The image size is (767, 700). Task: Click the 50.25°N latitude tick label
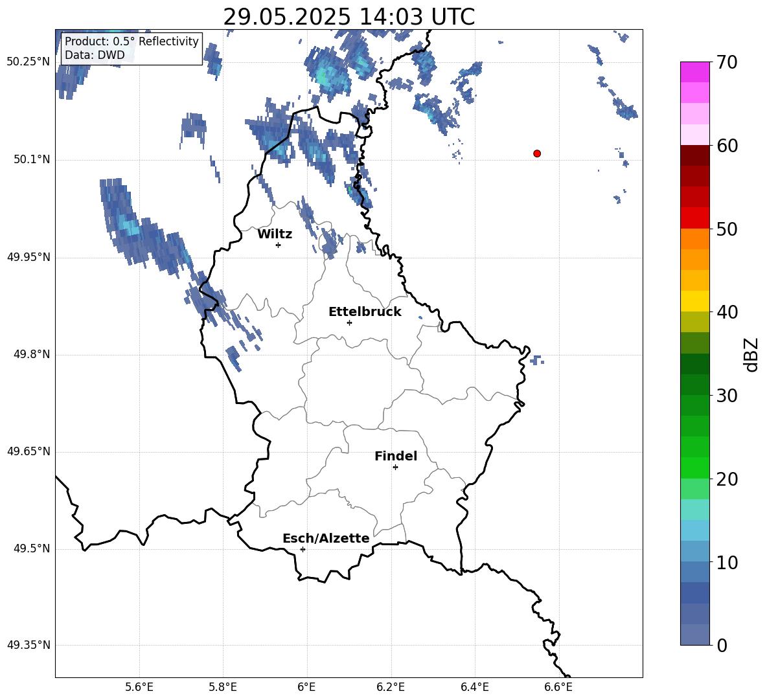point(29,62)
